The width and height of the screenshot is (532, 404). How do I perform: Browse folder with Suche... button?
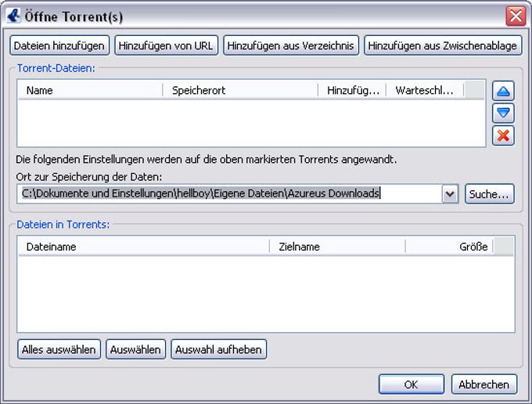point(490,194)
